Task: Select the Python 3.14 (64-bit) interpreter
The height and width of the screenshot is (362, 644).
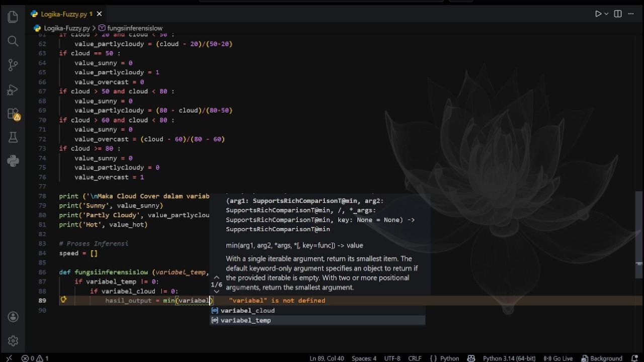Action: coord(509,358)
